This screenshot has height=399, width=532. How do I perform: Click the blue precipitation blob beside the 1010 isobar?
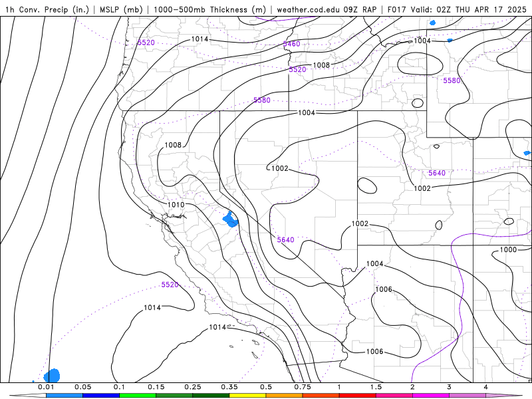click(231, 219)
